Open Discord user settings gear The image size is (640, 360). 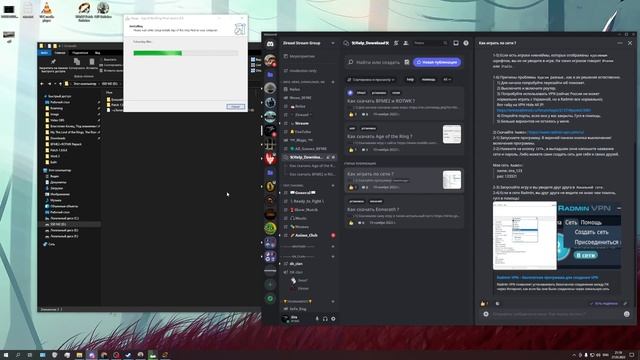click(x=333, y=319)
